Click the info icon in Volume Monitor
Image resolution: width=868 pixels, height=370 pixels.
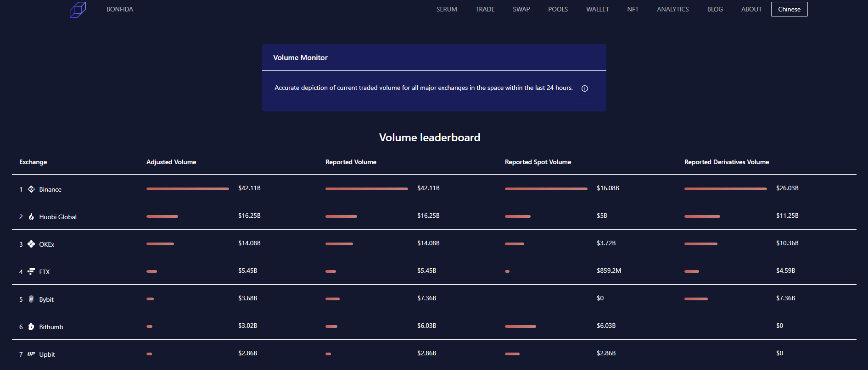[585, 88]
